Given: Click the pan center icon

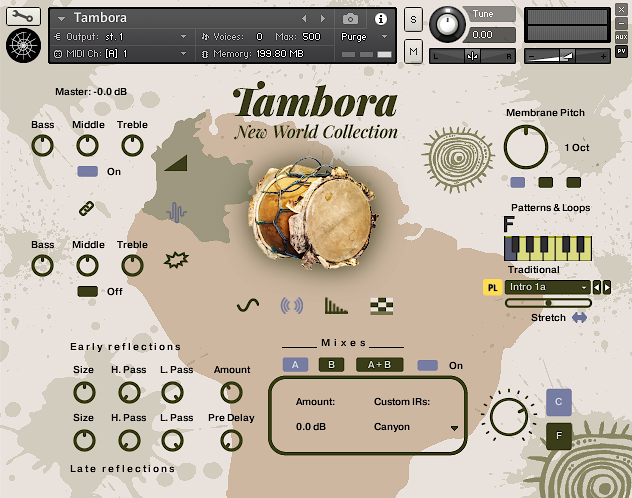Looking at the screenshot, I should click(472, 56).
